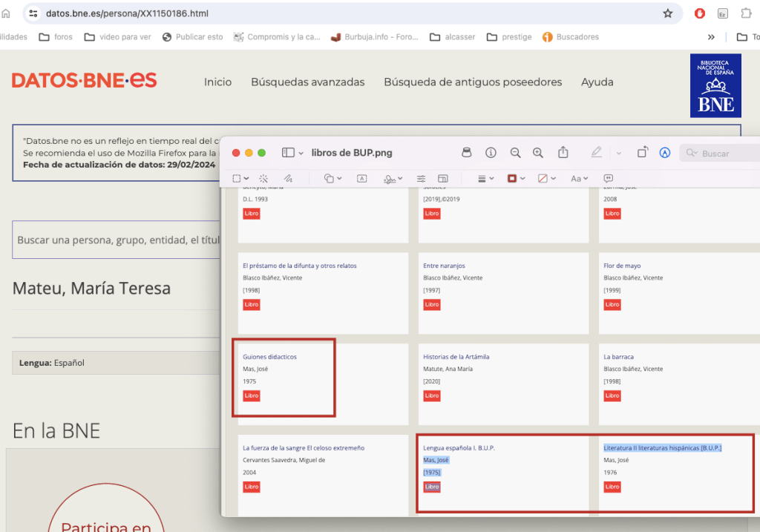Rotate the image with the rotate icon
Screen dimensions: 760x532
[x=642, y=153]
